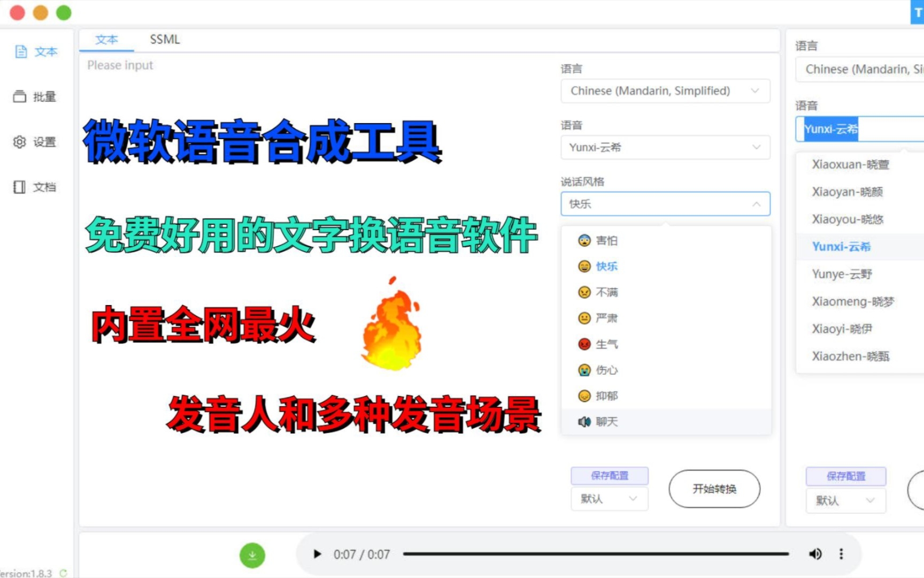Switch to the 文本 tab

click(106, 40)
